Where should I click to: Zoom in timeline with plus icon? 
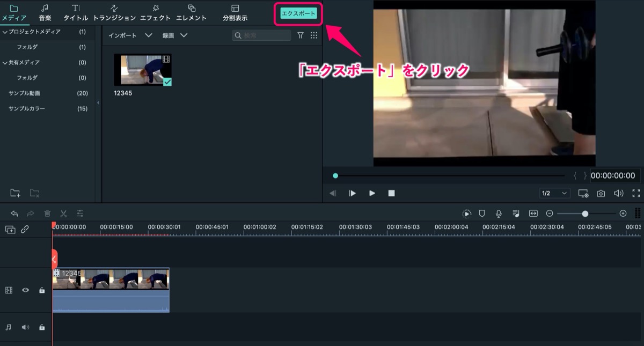point(623,214)
